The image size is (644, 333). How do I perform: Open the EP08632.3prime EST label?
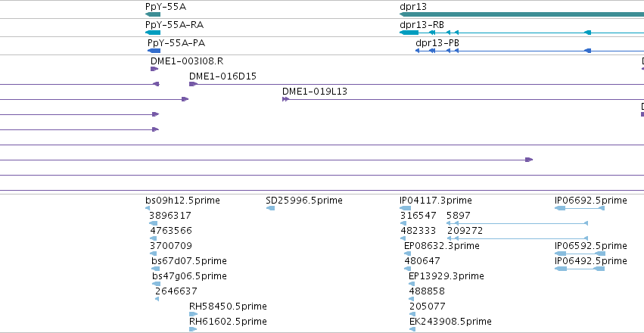point(442,246)
